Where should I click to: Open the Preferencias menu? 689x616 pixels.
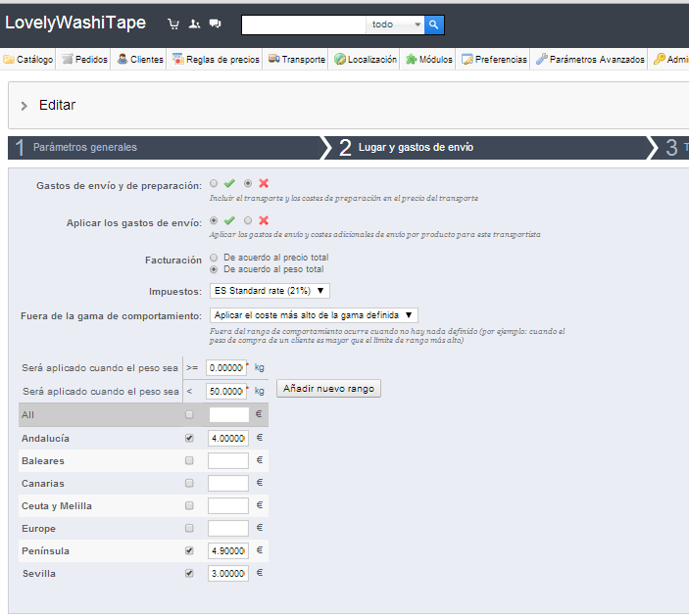pos(494,60)
